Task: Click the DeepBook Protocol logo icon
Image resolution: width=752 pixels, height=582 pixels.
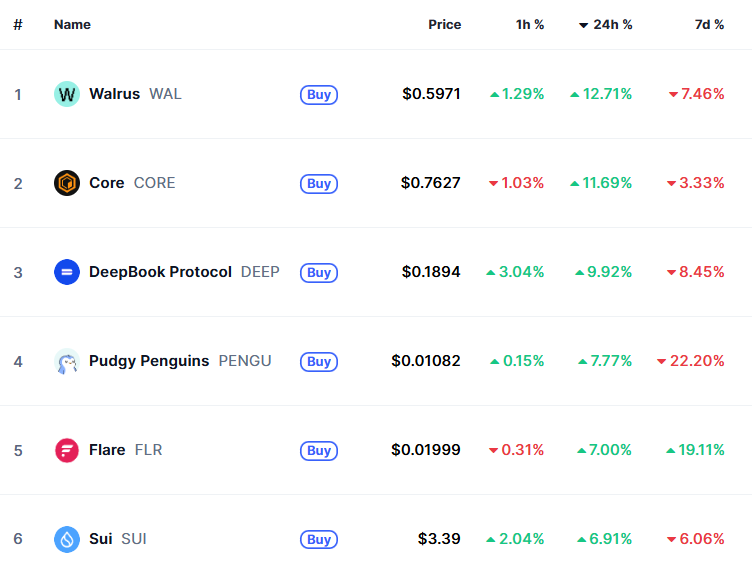Action: pyautogui.click(x=67, y=272)
